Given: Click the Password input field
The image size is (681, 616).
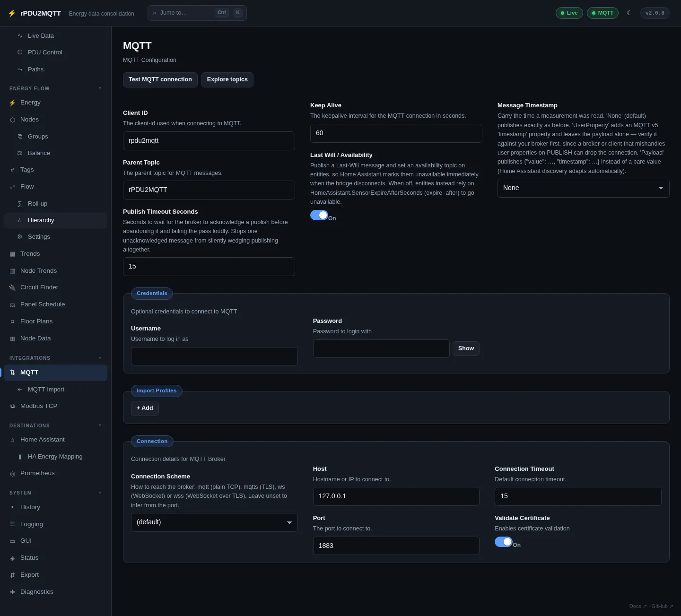Looking at the screenshot, I should [381, 349].
